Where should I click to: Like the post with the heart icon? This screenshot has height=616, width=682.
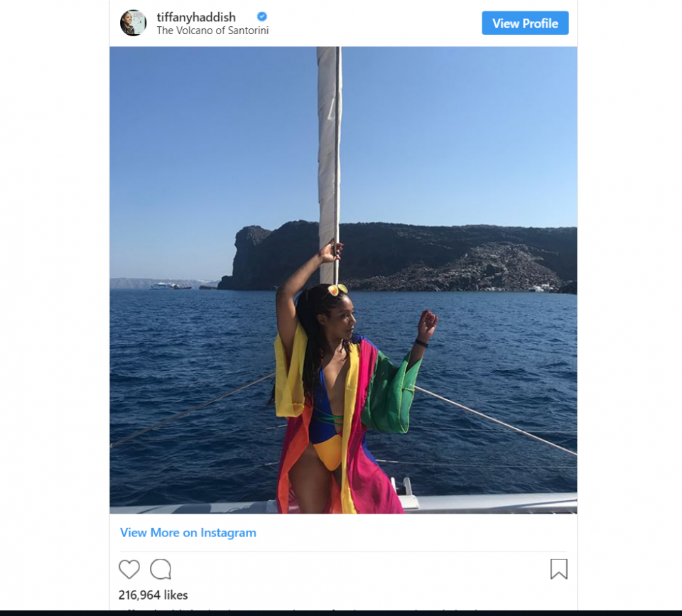[x=129, y=569]
